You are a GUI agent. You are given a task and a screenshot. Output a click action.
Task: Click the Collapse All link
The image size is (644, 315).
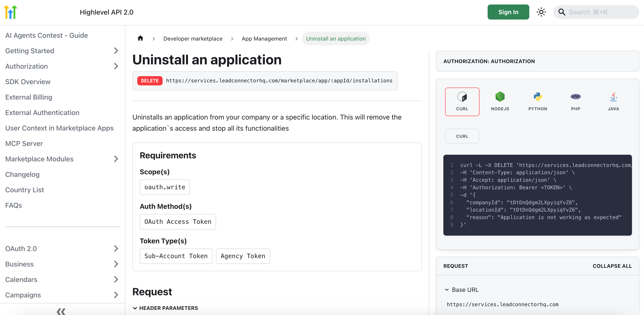tap(612, 266)
